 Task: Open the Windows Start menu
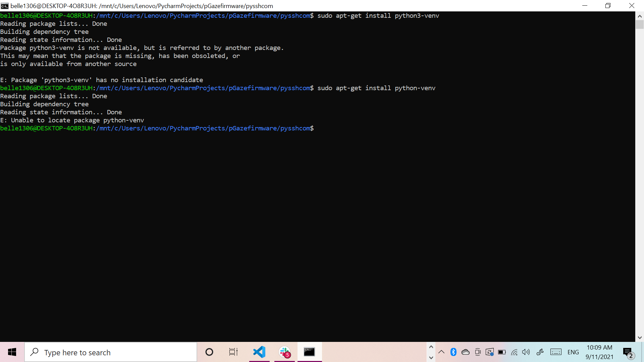pos(12,352)
